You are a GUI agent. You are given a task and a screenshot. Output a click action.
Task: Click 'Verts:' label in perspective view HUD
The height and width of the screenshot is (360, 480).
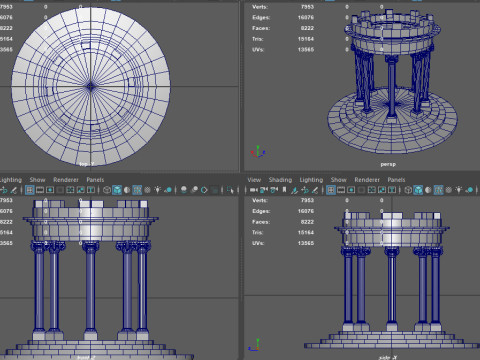[260, 7]
